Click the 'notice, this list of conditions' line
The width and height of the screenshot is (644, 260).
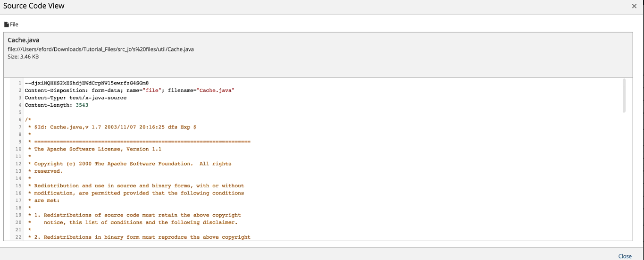point(133,222)
